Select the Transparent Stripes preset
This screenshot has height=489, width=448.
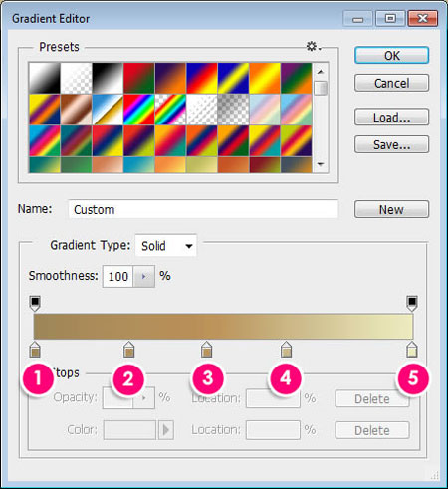tap(202, 110)
